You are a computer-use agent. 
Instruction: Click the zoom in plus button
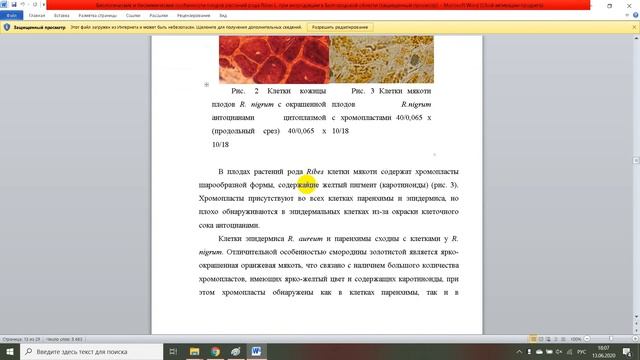click(x=635, y=339)
